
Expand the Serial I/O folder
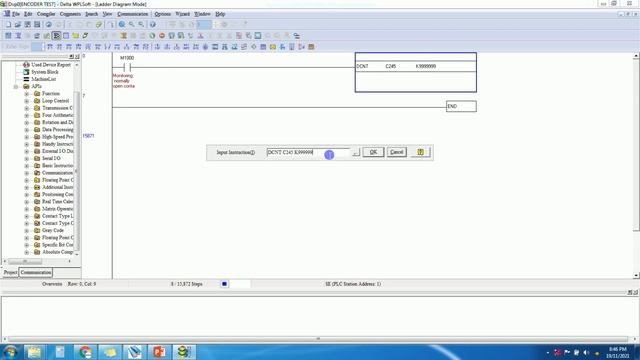(27, 158)
